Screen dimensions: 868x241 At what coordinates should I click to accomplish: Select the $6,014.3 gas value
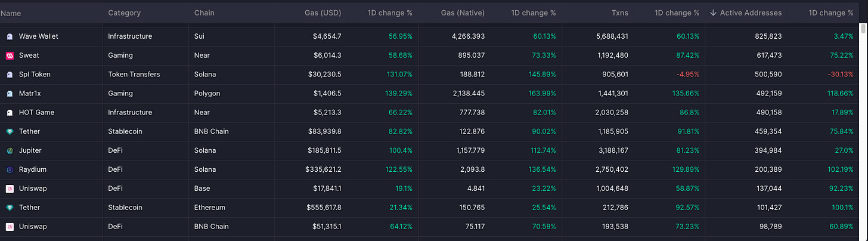327,55
